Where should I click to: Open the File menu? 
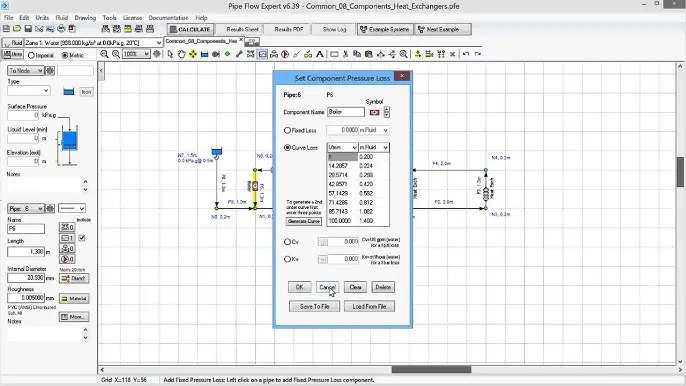pyautogui.click(x=8, y=18)
